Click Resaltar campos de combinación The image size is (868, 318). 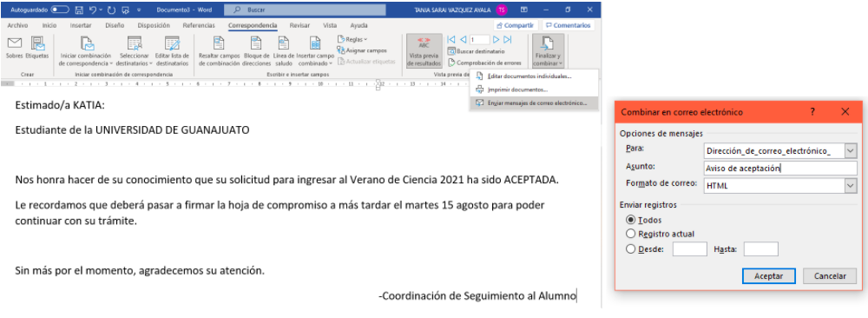pyautogui.click(x=219, y=51)
